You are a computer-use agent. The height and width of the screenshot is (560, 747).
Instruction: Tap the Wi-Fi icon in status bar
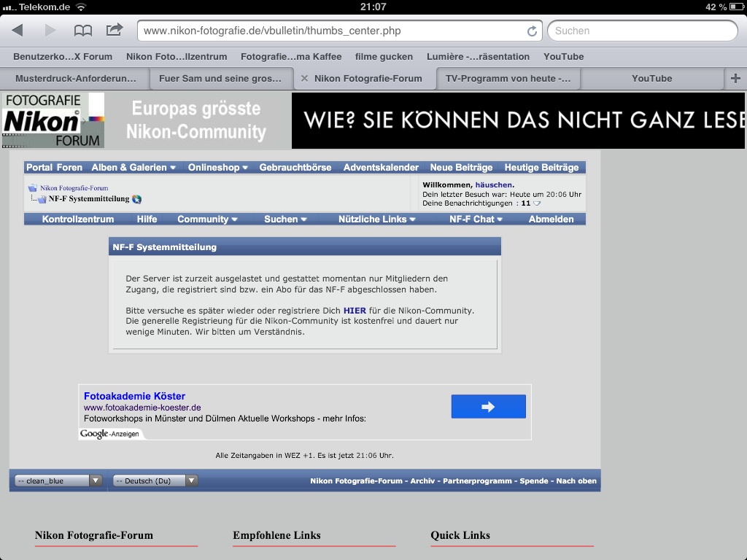pos(81,7)
